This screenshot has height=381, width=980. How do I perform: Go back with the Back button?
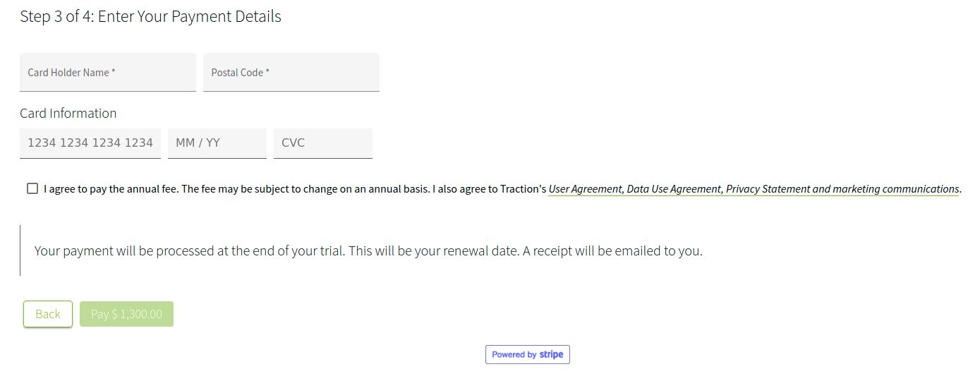point(48,314)
